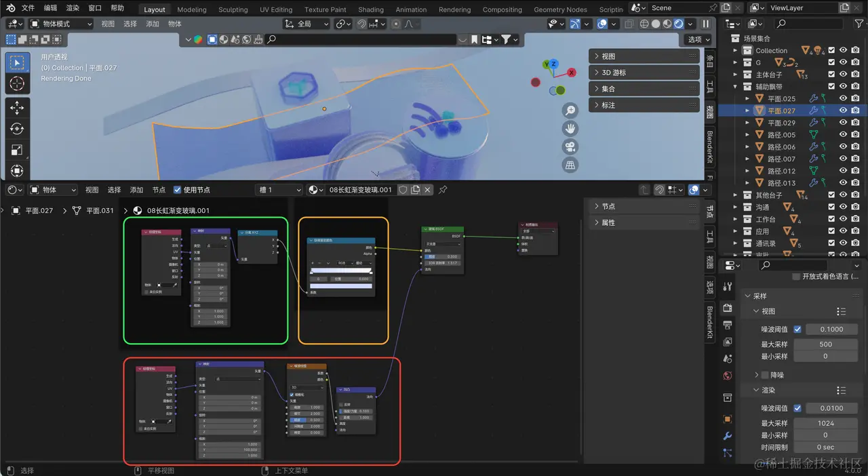Open the Render properties tab icon

click(728, 308)
